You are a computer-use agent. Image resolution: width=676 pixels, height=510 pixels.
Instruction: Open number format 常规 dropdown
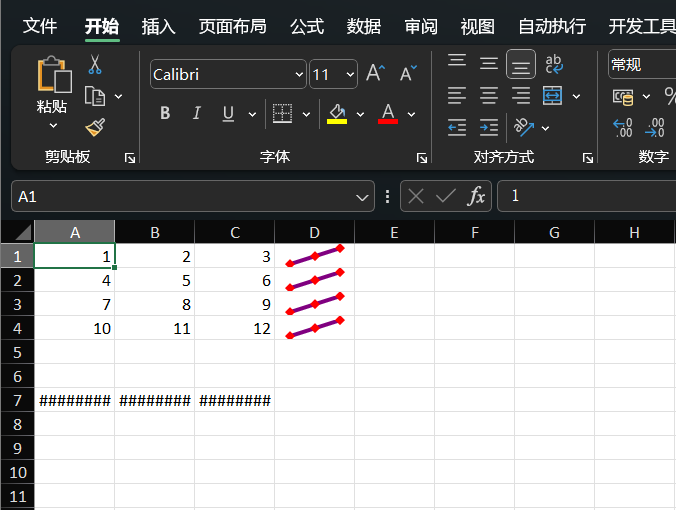click(642, 65)
